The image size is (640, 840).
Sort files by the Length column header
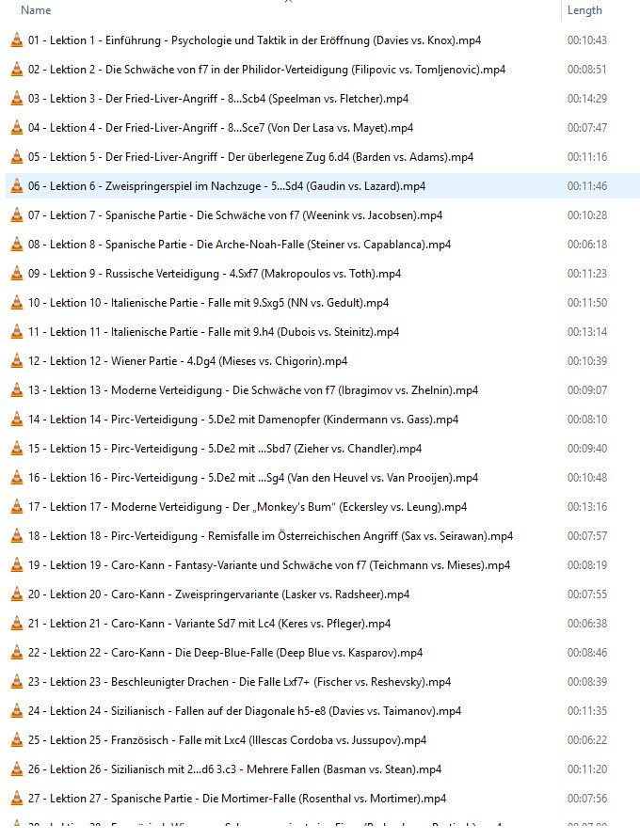tap(584, 10)
